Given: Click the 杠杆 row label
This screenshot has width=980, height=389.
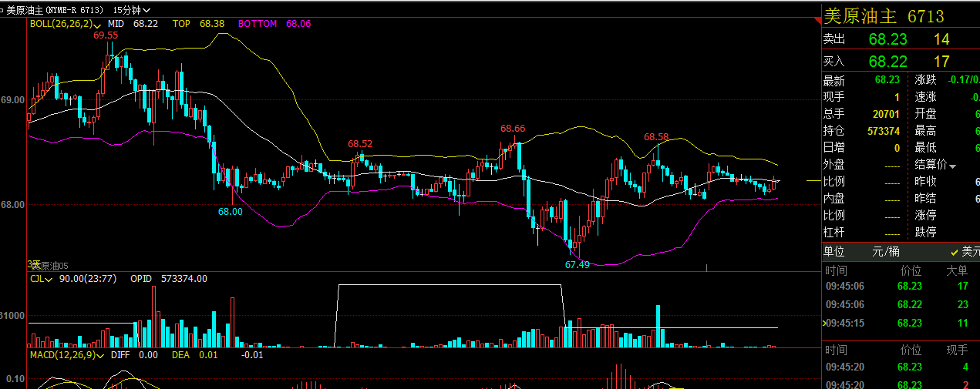Looking at the screenshot, I should [x=834, y=233].
